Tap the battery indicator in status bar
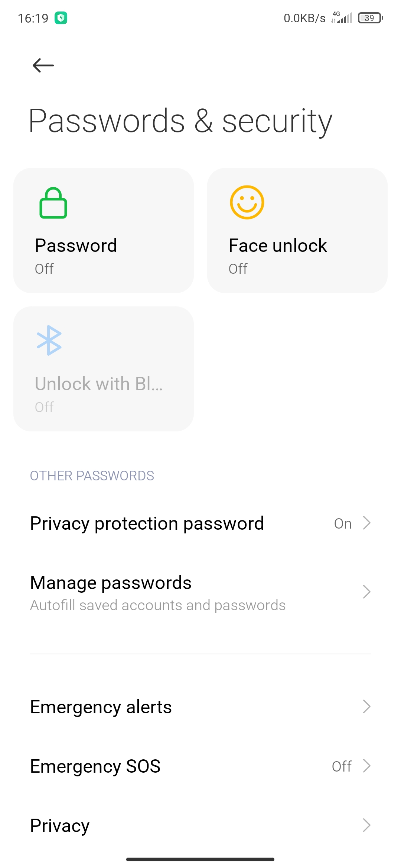This screenshot has width=401, height=868. click(x=370, y=18)
